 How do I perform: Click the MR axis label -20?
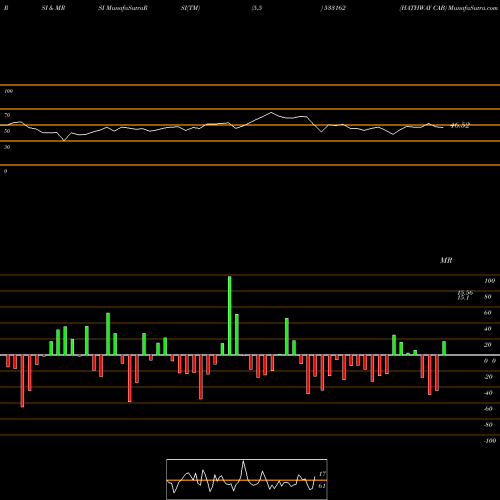pyautogui.click(x=488, y=377)
